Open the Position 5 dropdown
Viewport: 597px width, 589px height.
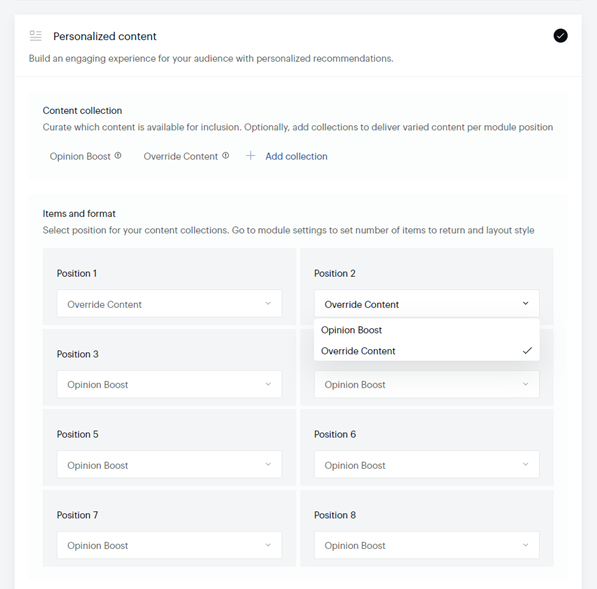pos(169,464)
